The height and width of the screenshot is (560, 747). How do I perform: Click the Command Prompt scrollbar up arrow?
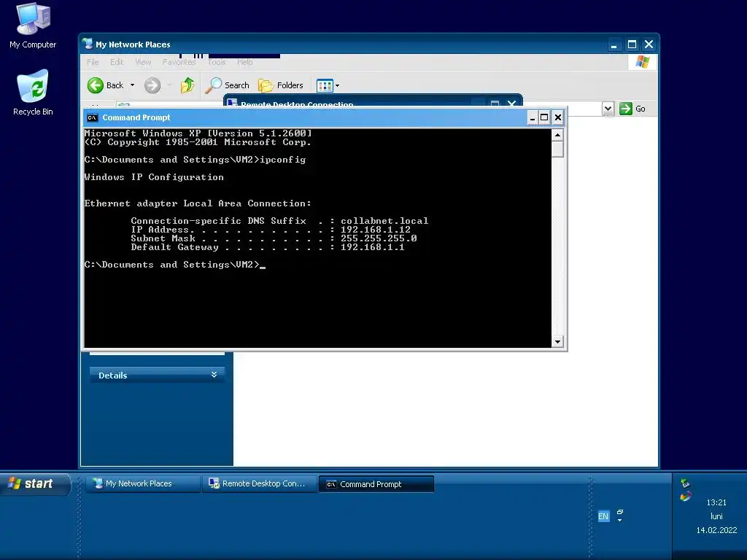557,135
